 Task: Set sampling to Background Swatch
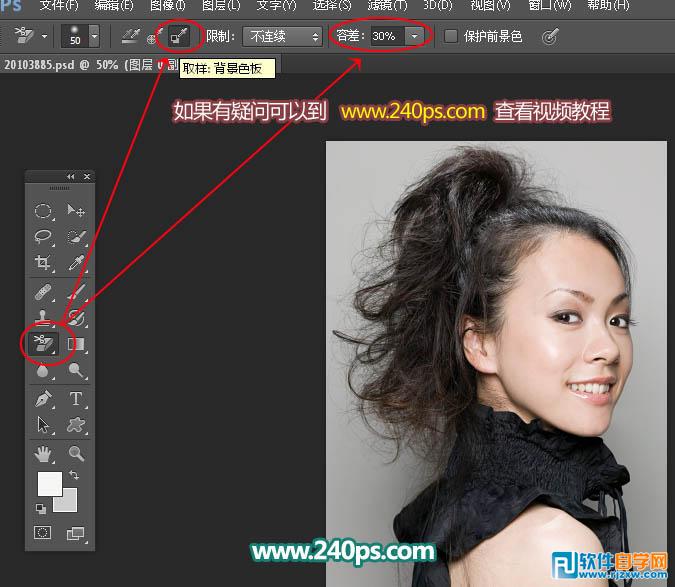click(x=179, y=36)
